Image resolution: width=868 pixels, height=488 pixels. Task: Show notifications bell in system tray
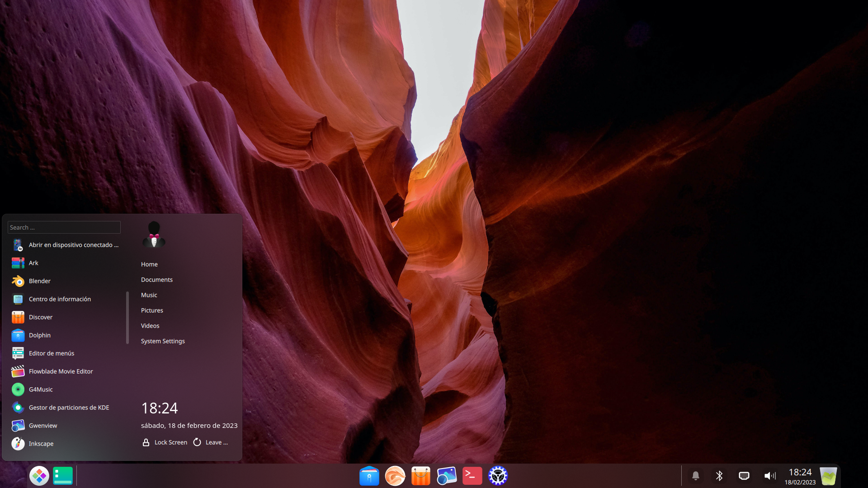point(696,476)
